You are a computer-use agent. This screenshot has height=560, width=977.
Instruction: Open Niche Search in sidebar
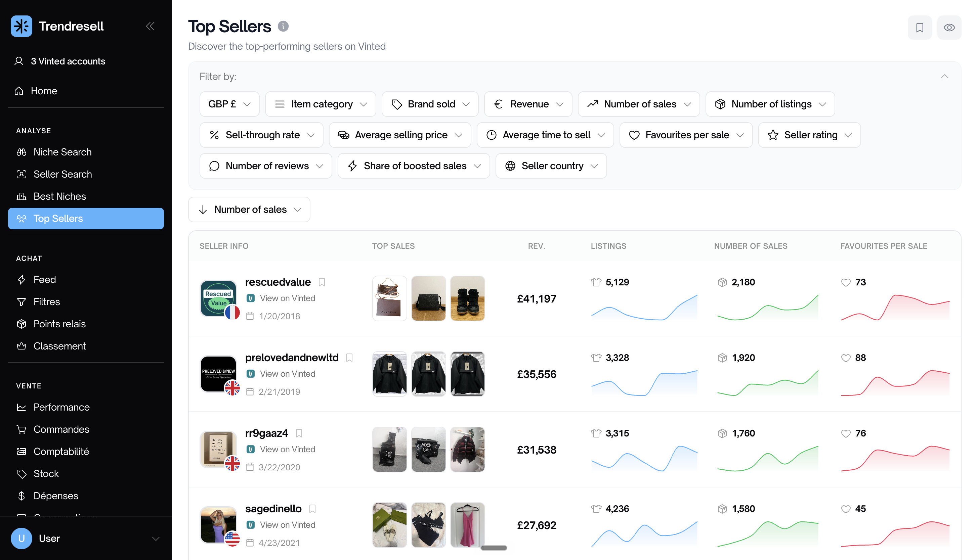pyautogui.click(x=63, y=152)
